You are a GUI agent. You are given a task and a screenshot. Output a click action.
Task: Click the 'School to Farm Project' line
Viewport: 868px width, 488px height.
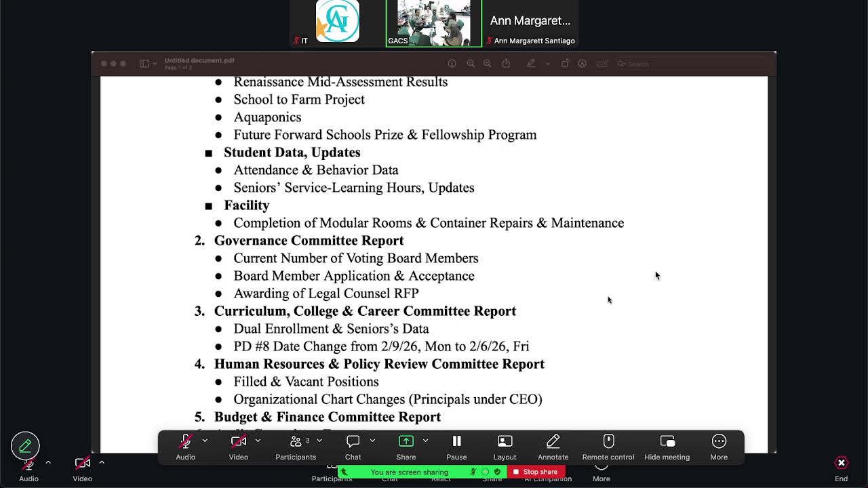tap(299, 99)
